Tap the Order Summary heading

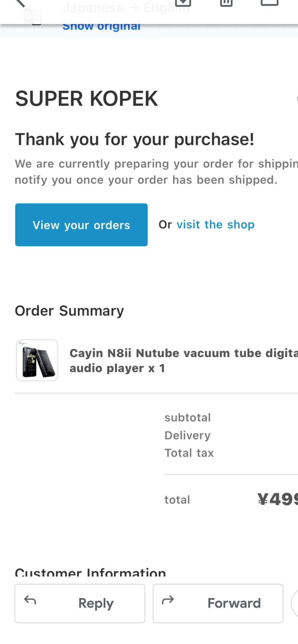[69, 311]
